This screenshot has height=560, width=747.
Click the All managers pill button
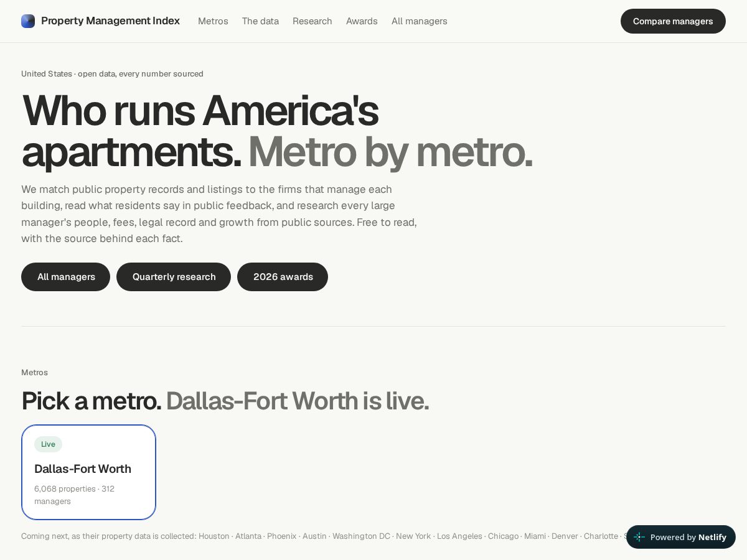point(66,277)
